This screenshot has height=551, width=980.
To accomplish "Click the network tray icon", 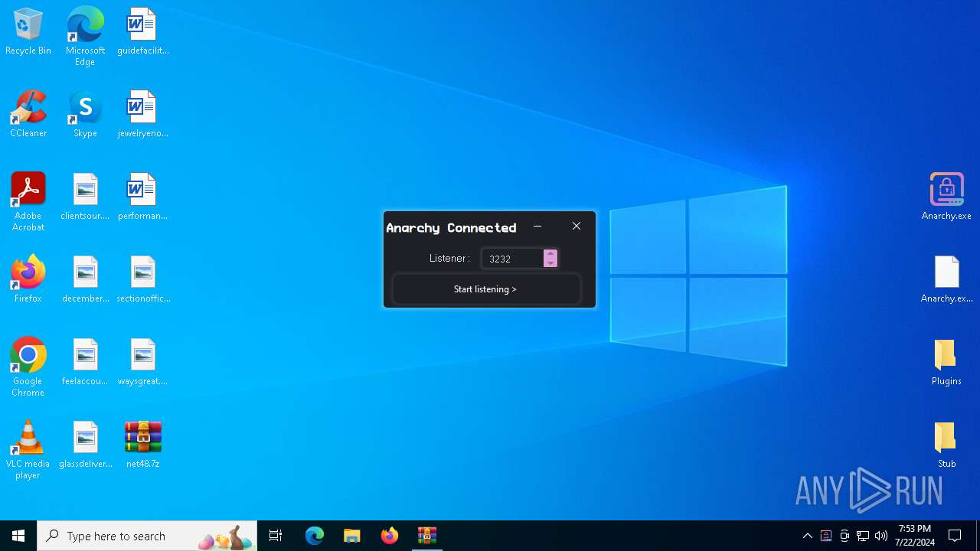I will pyautogui.click(x=863, y=536).
